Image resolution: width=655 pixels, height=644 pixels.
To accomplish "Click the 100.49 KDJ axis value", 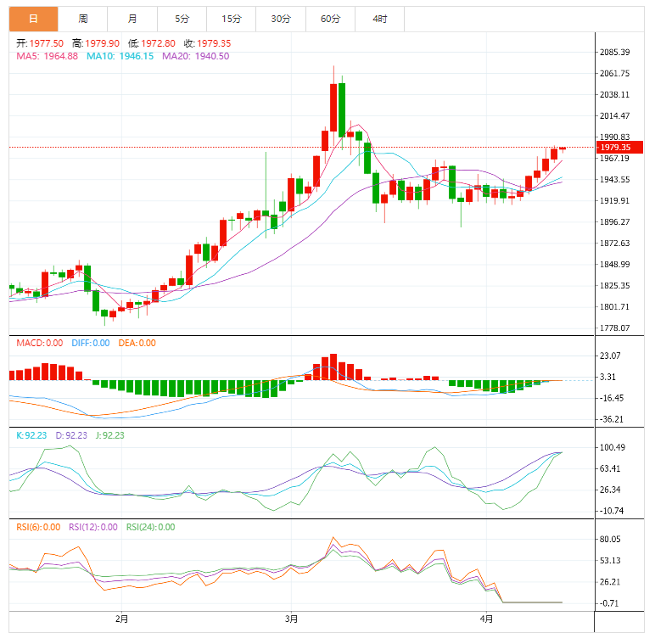I will [613, 448].
